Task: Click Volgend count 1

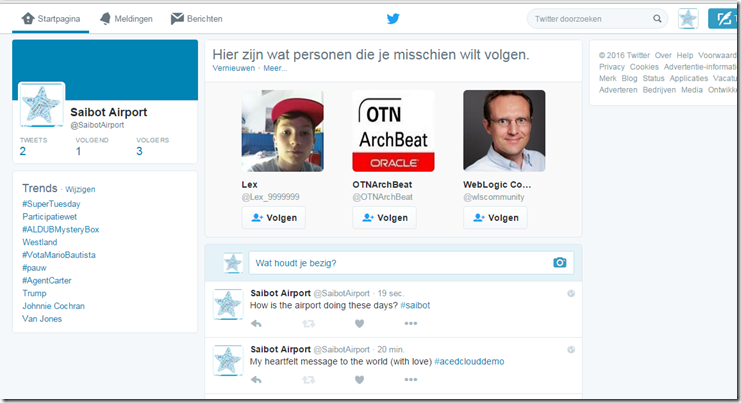Action: pyautogui.click(x=78, y=151)
